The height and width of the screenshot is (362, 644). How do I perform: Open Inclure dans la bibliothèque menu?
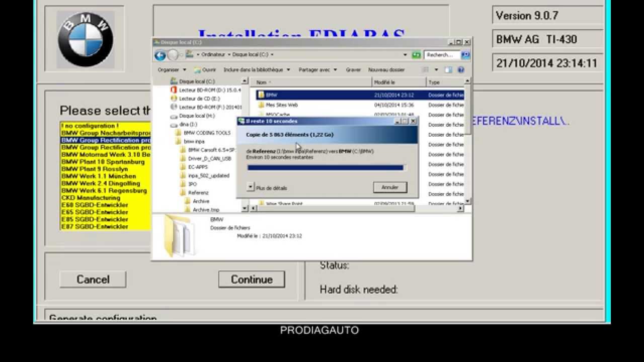coord(257,70)
